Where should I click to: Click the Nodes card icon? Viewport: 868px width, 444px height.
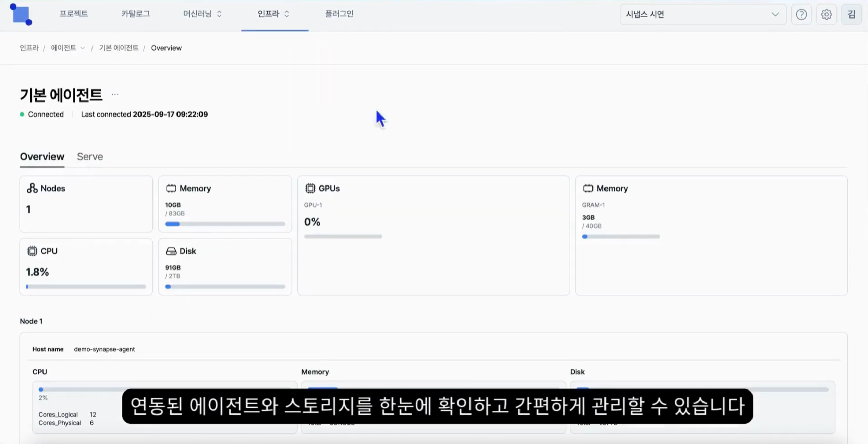tap(32, 188)
